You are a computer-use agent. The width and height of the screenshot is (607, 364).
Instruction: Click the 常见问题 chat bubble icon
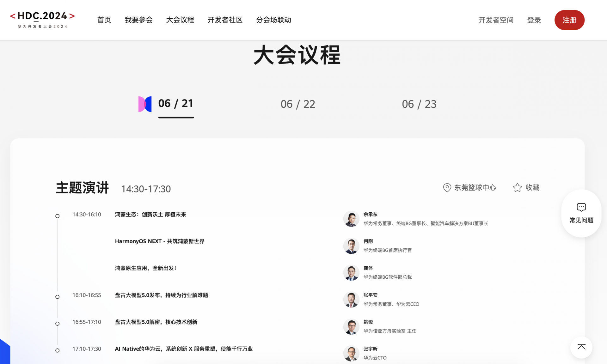click(x=581, y=207)
